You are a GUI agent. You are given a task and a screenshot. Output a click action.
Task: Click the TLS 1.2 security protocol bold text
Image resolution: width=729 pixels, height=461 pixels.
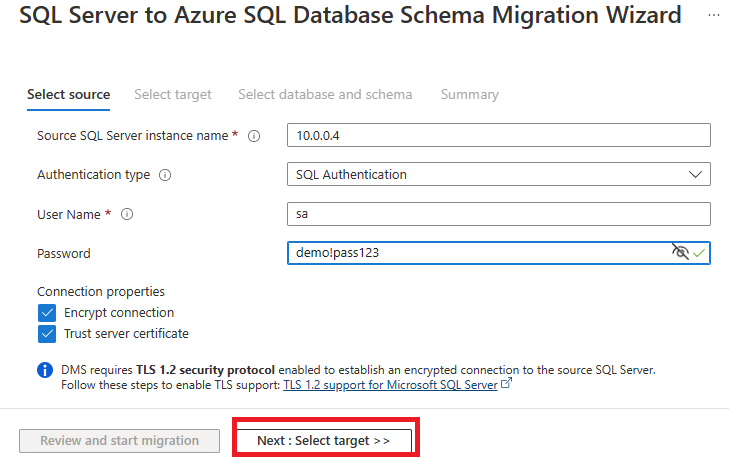[x=205, y=370]
